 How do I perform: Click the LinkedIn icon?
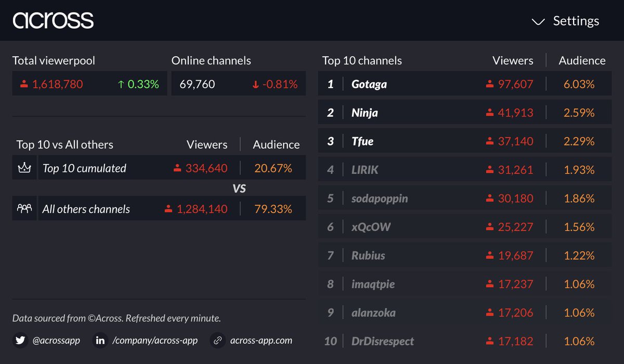[100, 341]
